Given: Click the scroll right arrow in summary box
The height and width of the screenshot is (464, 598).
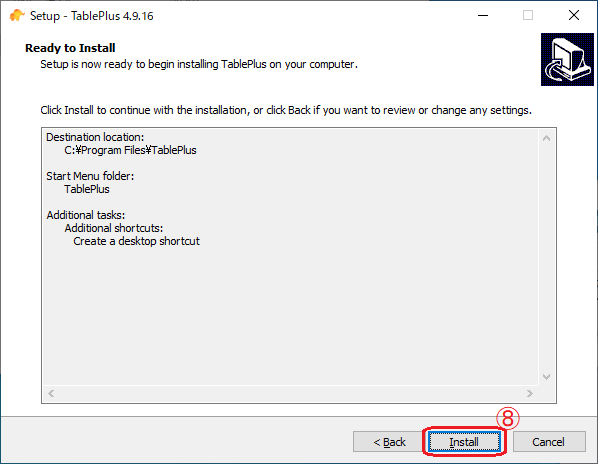Looking at the screenshot, I should [530, 393].
